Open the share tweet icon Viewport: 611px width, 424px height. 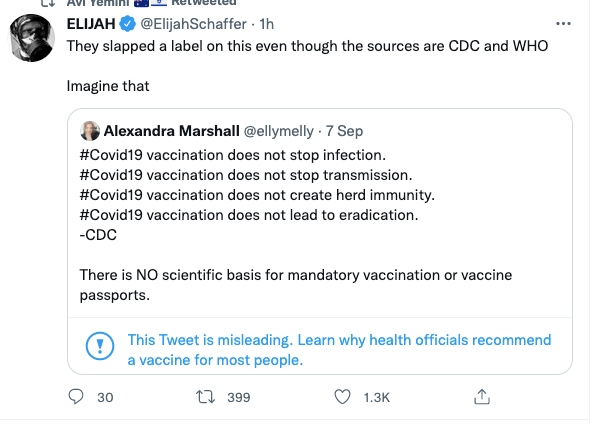481,397
